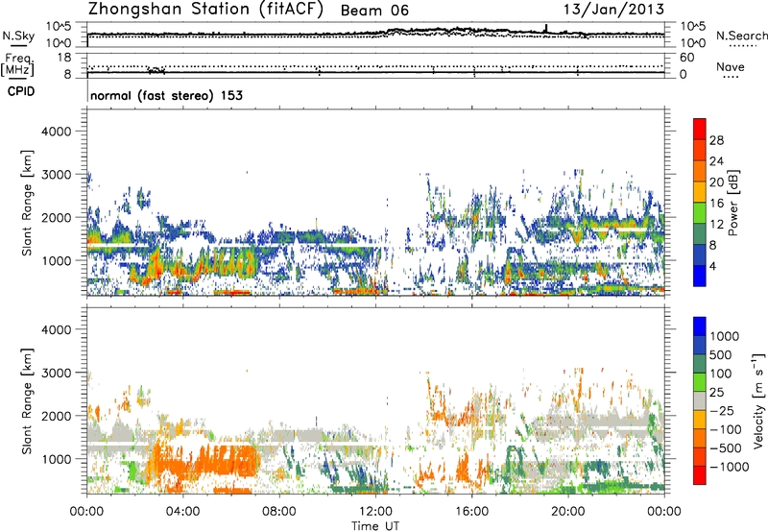Image resolution: width=768 pixels, height=532 pixels.
Task: Select the dark blue Power colorbar segment between 4 and 8
Action: point(700,254)
